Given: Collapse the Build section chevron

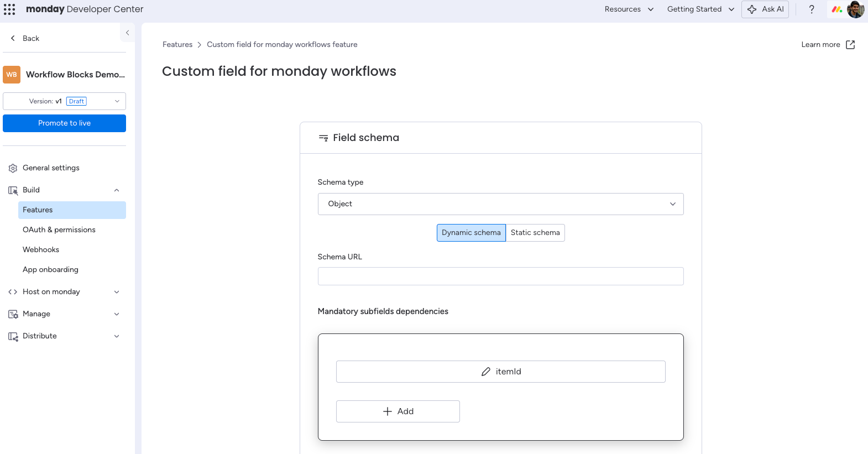Looking at the screenshot, I should tap(117, 190).
